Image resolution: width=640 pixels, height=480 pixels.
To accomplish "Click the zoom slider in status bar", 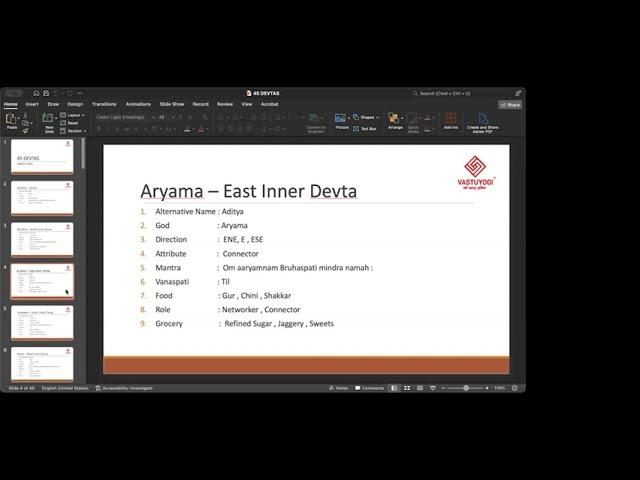I will 466,388.
